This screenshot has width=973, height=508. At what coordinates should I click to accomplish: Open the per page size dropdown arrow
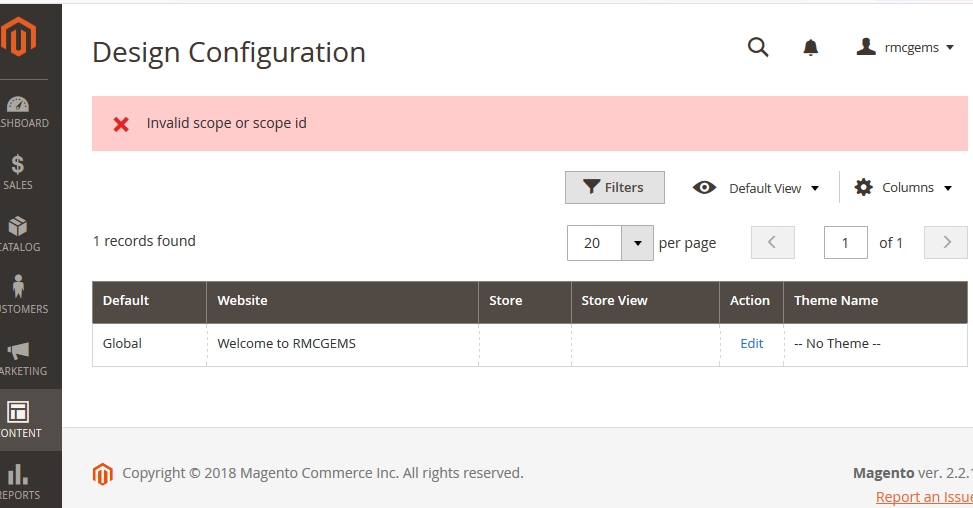point(637,243)
